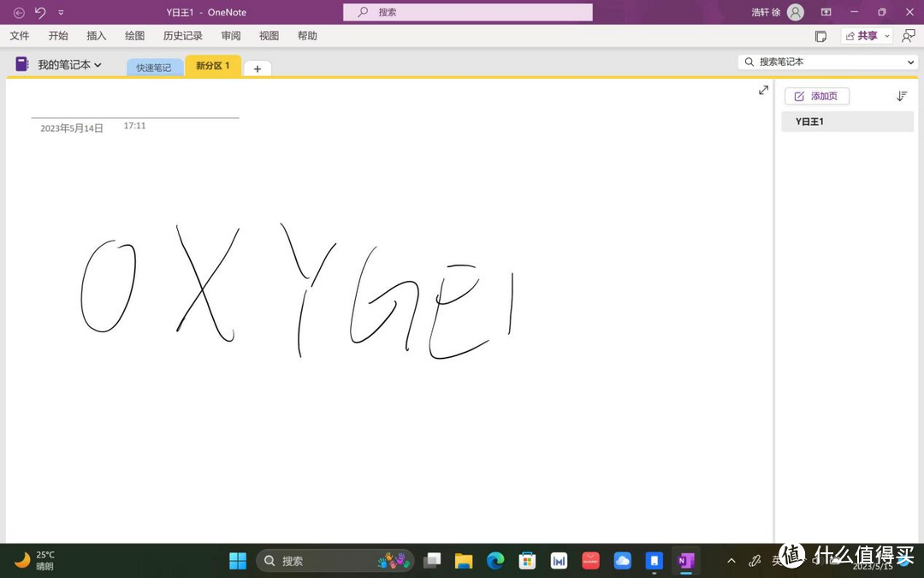The image size is (924, 578).
Task: Open Microsoft Edge from the taskbar
Action: click(495, 561)
